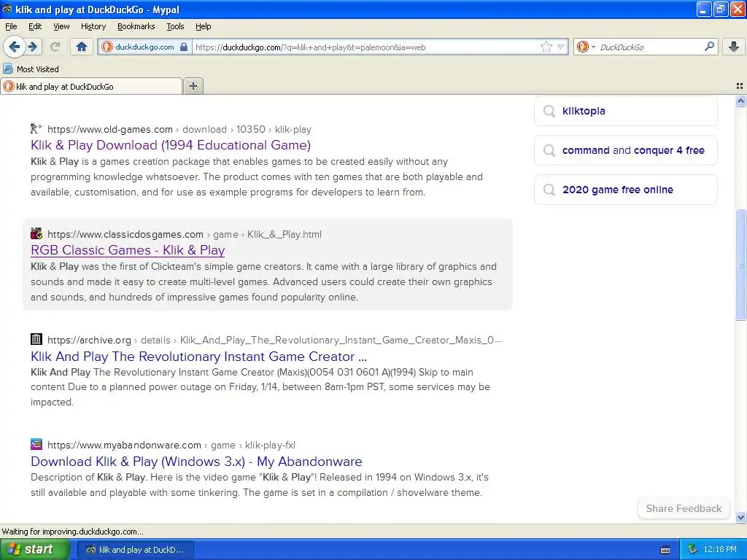Reload the page with the refresh icon
The height and width of the screenshot is (560, 747).
tap(55, 47)
